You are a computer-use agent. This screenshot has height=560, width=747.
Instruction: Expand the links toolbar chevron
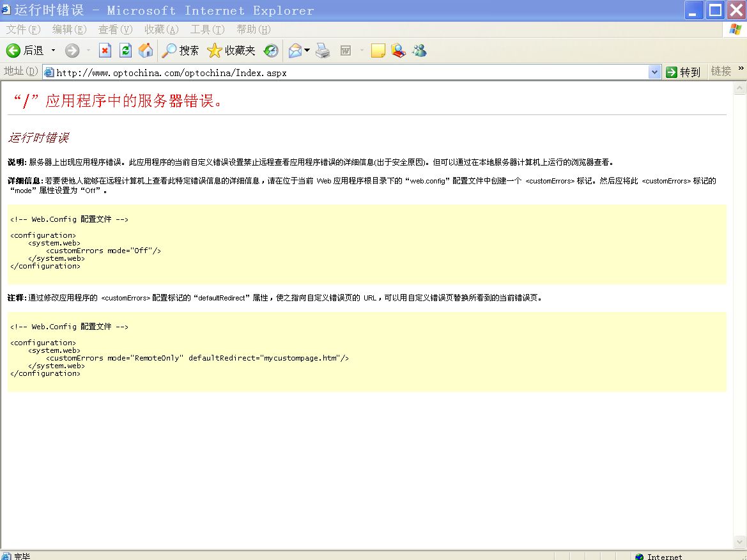point(741,68)
